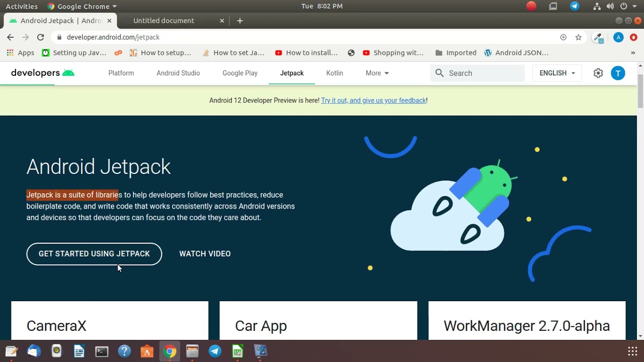This screenshot has width=644, height=362.
Task: Open the 'Shopping wit…' bookmark
Action: [x=393, y=53]
